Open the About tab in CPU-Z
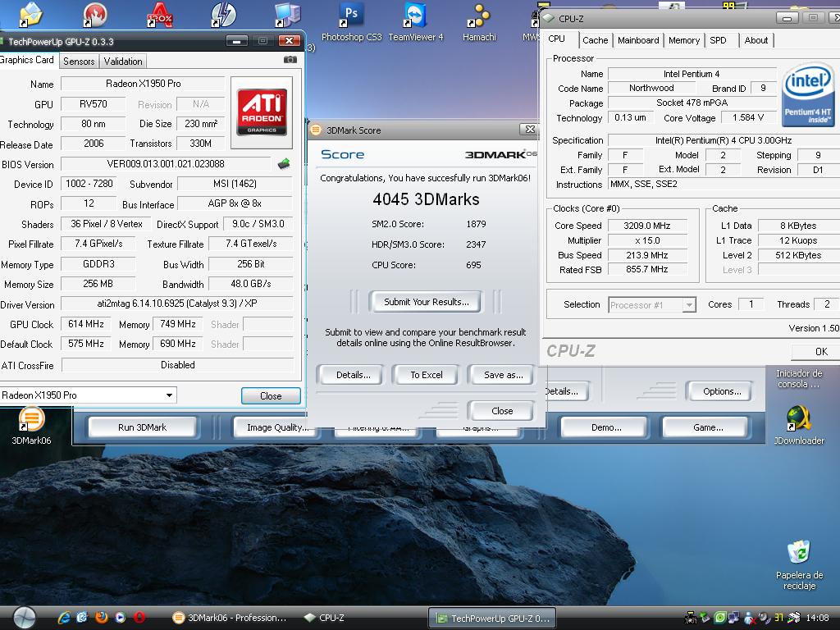 (x=756, y=40)
